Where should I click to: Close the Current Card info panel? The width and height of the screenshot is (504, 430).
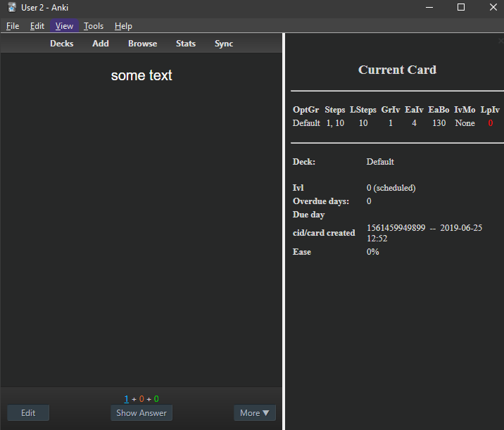click(500, 42)
